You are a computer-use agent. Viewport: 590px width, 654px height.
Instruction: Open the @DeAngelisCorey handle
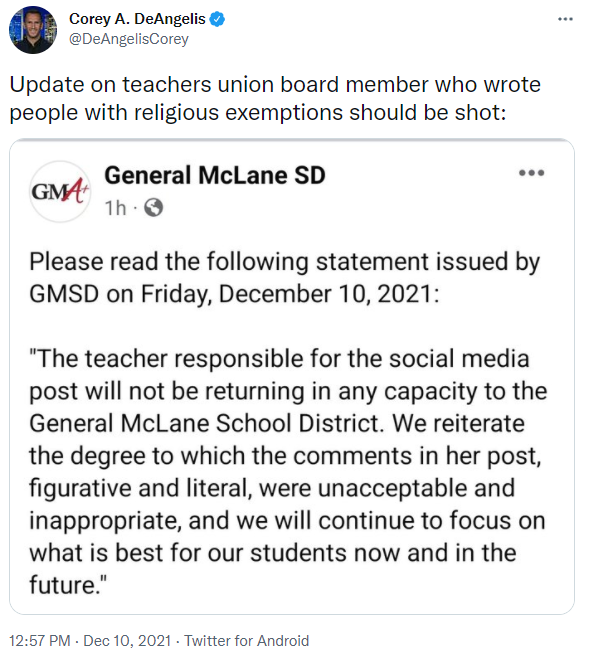(x=128, y=39)
